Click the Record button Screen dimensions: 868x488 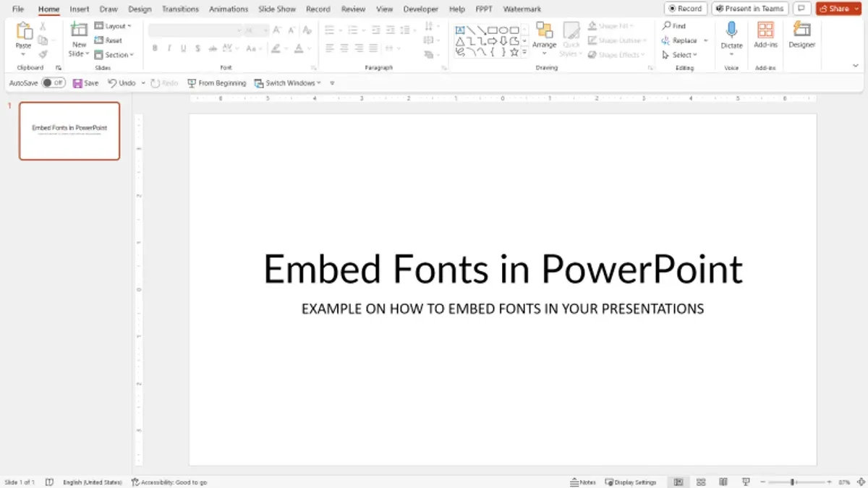[685, 9]
